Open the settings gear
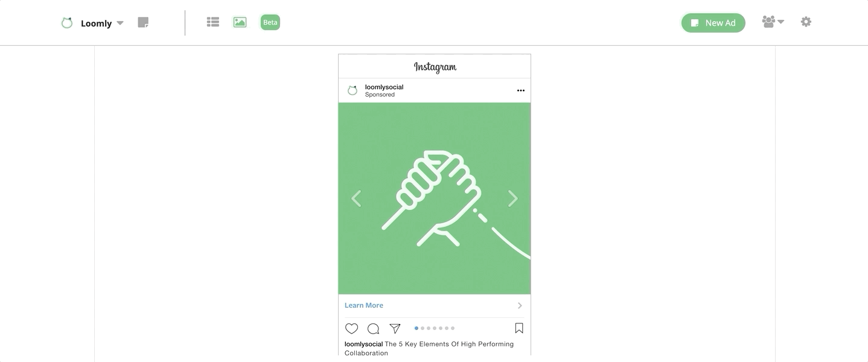 click(806, 22)
